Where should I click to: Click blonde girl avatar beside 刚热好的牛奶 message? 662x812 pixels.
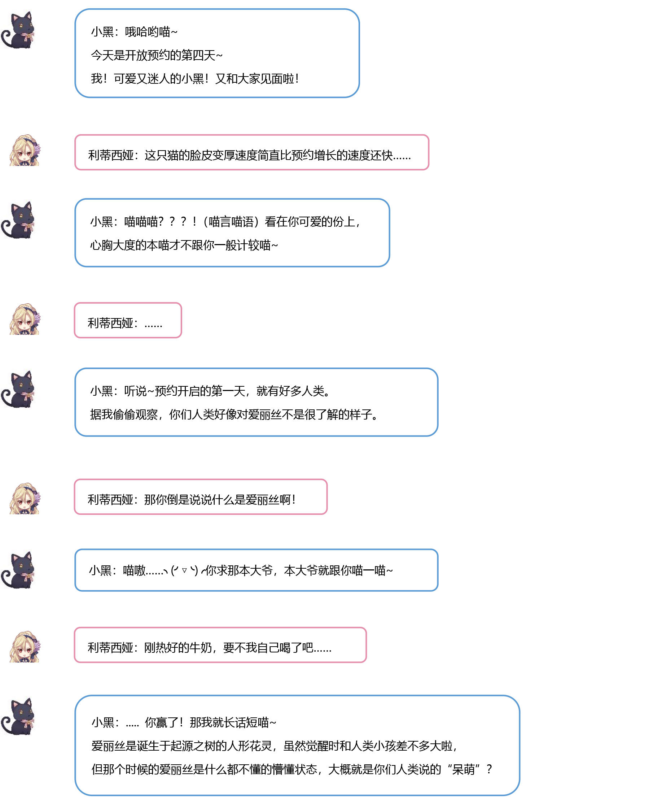pos(25,646)
